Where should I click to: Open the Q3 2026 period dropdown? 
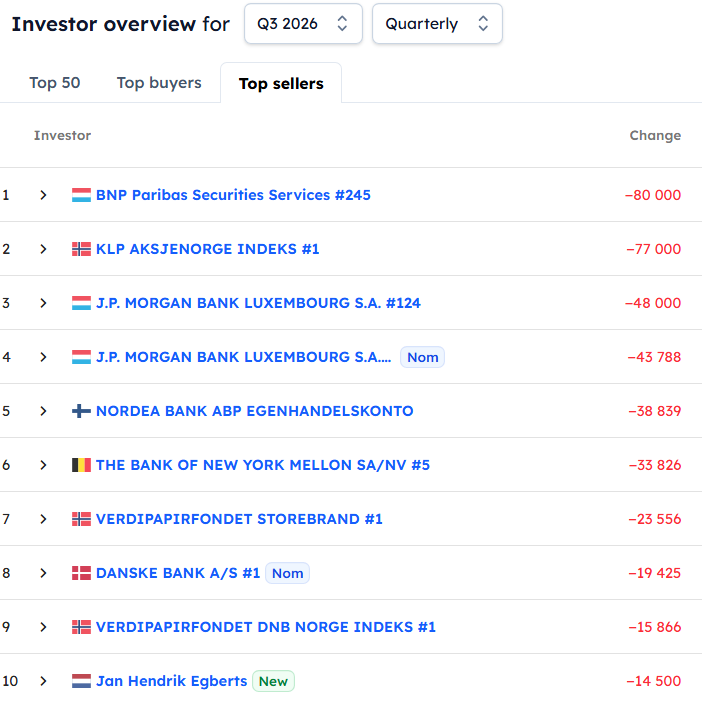point(303,24)
